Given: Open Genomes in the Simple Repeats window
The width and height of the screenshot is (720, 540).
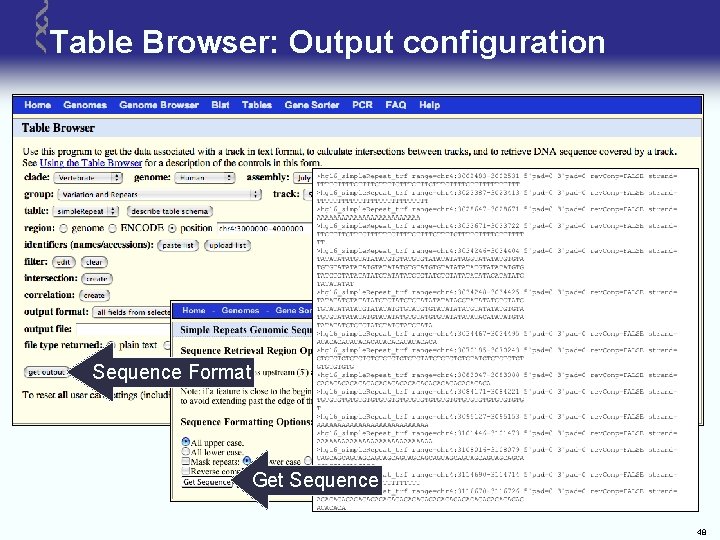Looking at the screenshot, I should click(x=240, y=310).
